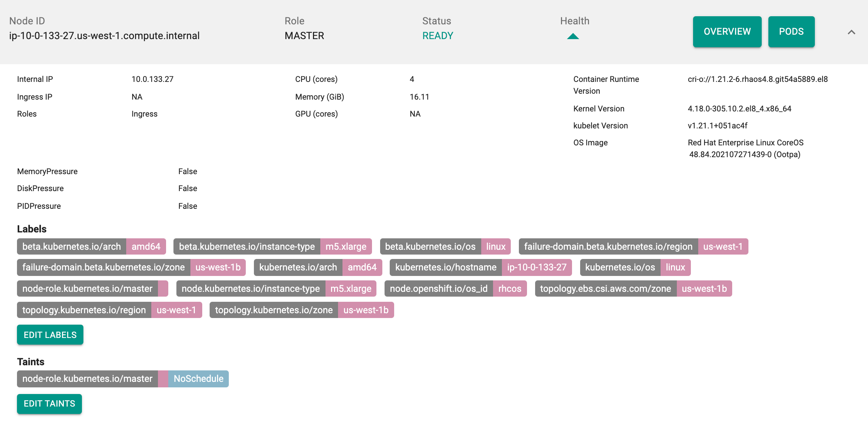Click EDIT LABELS button
868x425 pixels.
click(x=50, y=335)
